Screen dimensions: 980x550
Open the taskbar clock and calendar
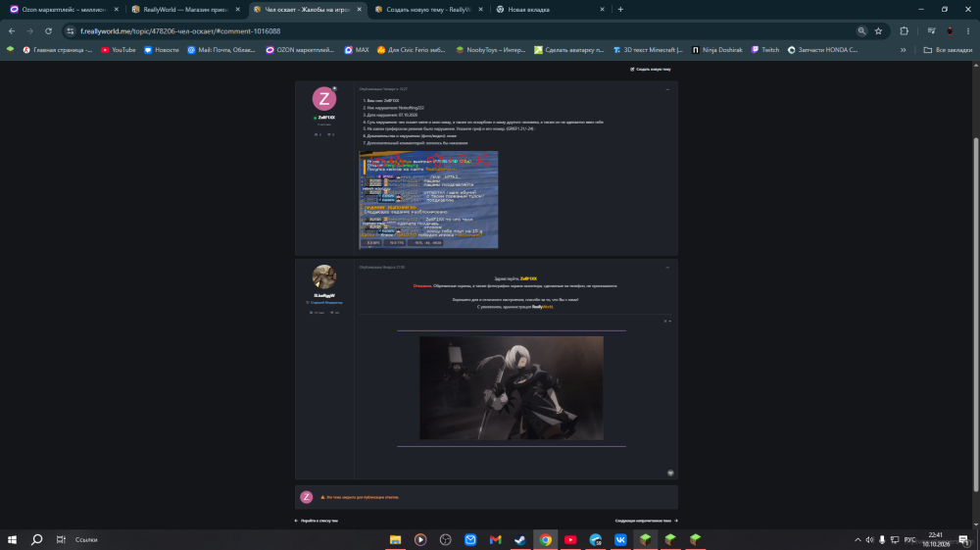(936, 539)
